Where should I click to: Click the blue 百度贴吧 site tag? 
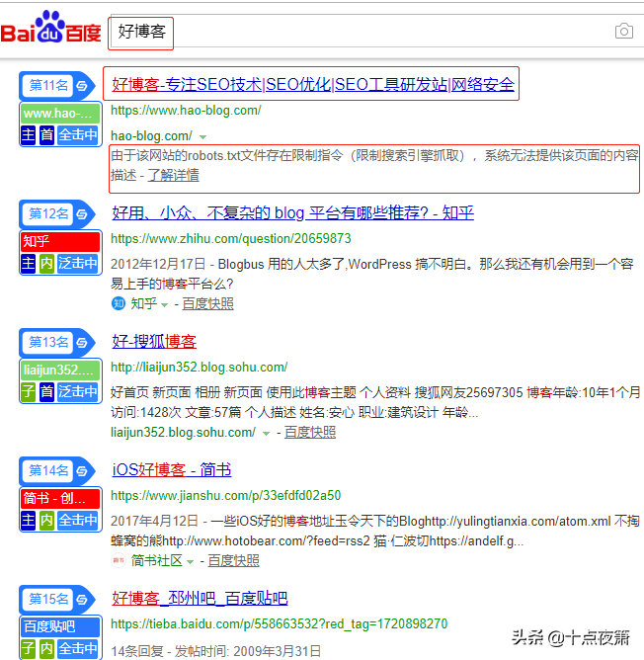[x=60, y=626]
